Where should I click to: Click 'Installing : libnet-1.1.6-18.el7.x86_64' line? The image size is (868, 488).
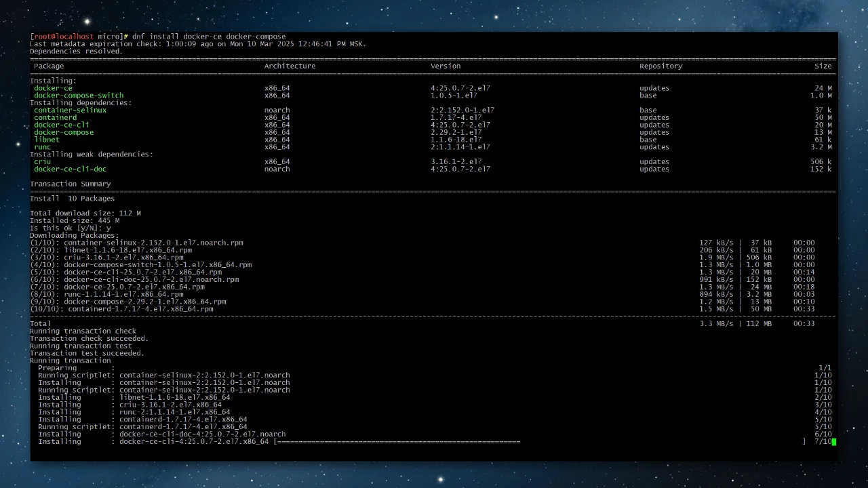[134, 397]
